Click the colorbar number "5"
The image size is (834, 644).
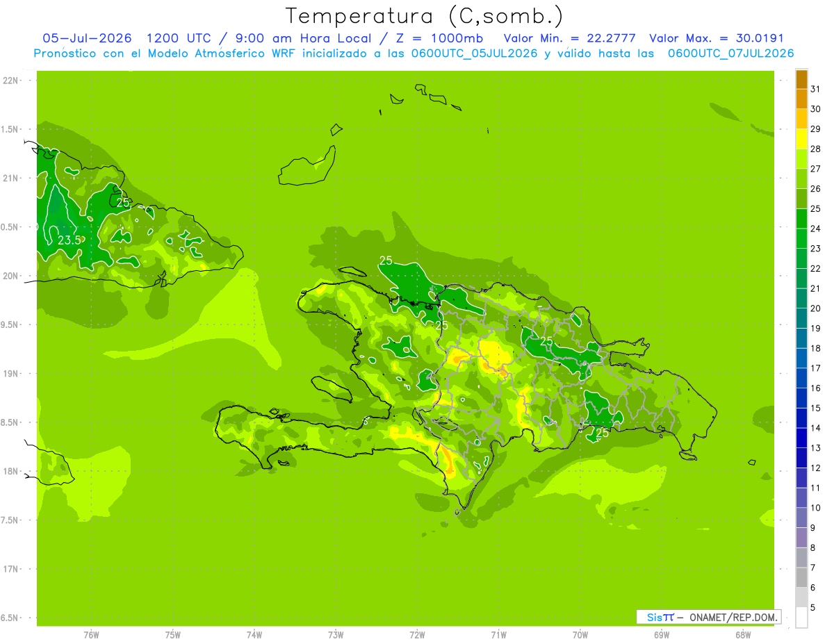click(x=813, y=607)
